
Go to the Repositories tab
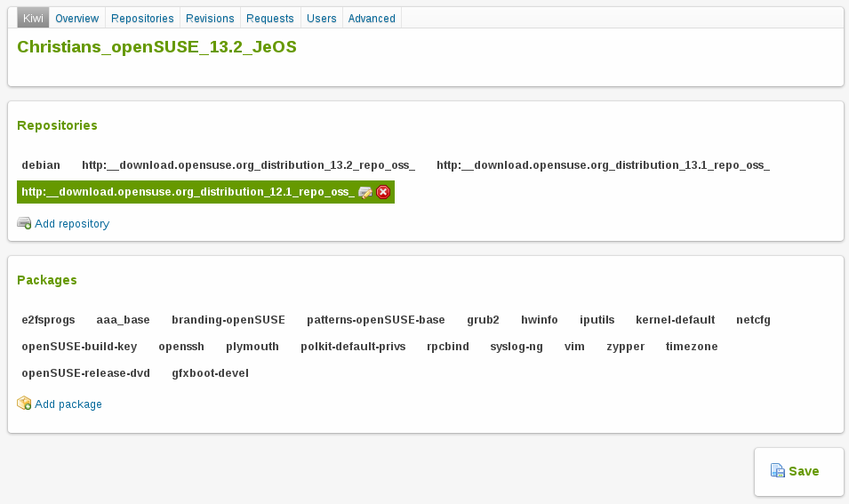point(142,19)
